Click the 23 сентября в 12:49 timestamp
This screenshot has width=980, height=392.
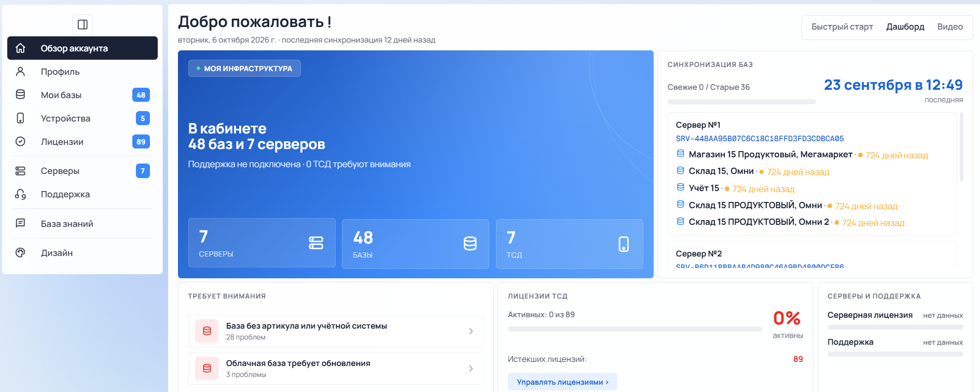893,85
